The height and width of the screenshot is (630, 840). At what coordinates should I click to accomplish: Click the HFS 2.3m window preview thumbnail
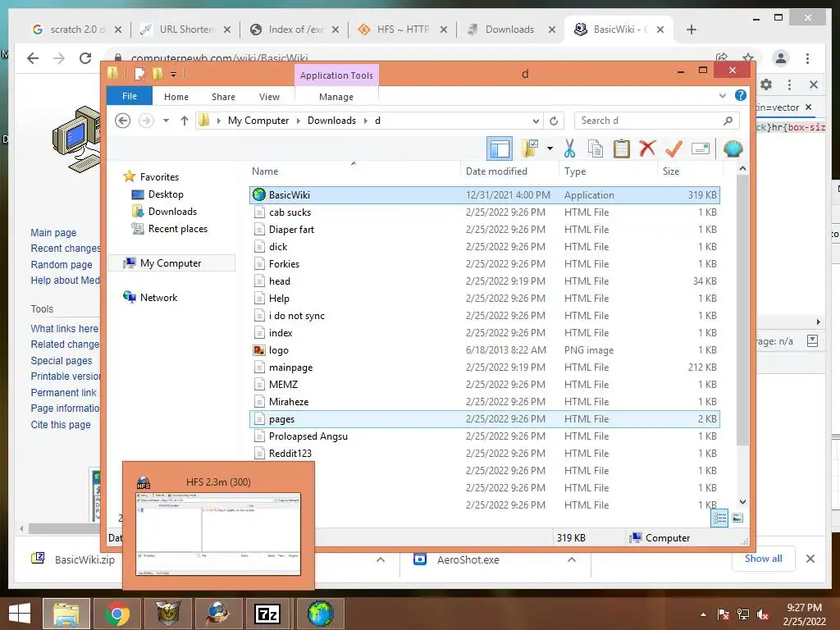[218, 533]
